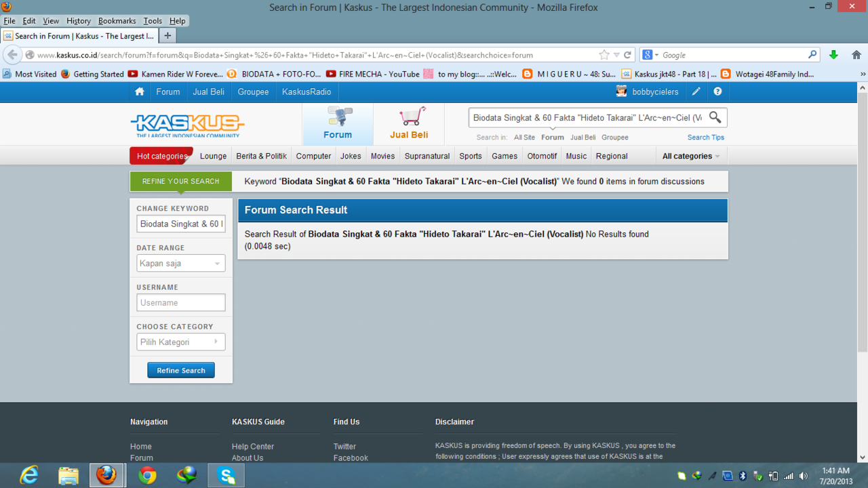Expand the All categories menu
868x488 pixels.
click(x=691, y=156)
